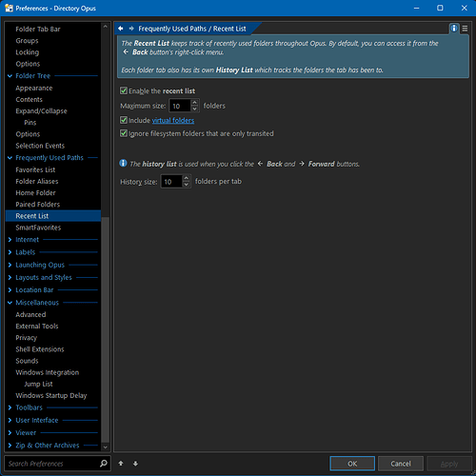Click the up arrow beside search box
Image resolution: width=476 pixels, height=476 pixels.
point(121,464)
